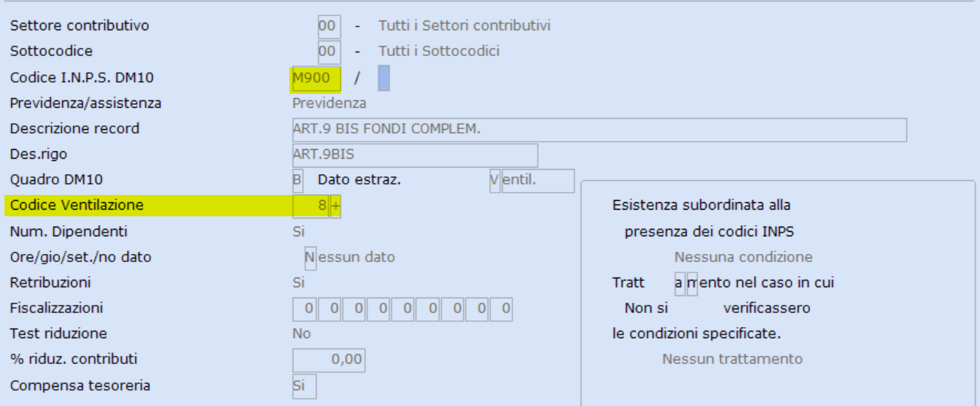Viewport: 980px width, 406px height.
Task: Click the Compensa tesoreria Si field
Action: click(x=304, y=386)
